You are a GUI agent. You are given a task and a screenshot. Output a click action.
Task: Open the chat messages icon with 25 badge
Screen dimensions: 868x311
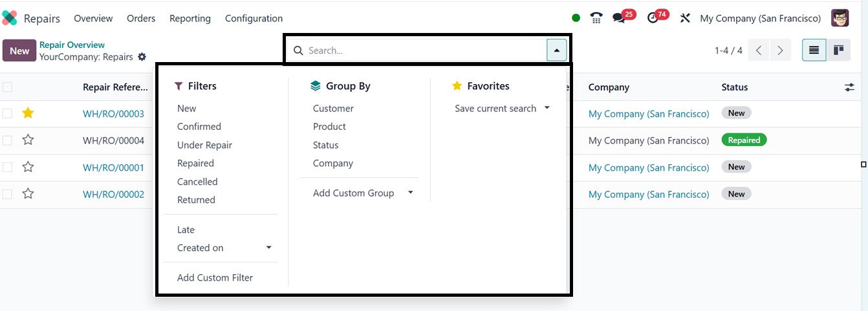tap(619, 18)
